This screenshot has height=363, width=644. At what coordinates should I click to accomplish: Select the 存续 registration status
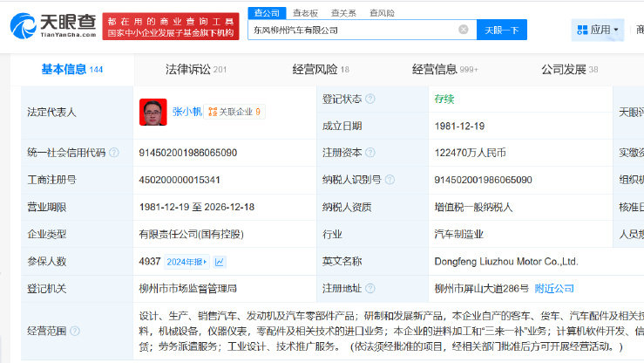point(444,99)
